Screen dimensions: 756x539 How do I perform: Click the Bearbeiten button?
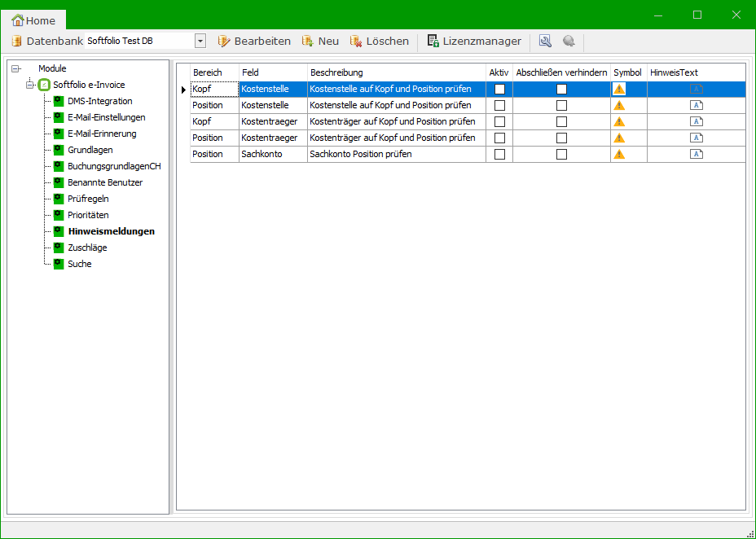[x=254, y=41]
